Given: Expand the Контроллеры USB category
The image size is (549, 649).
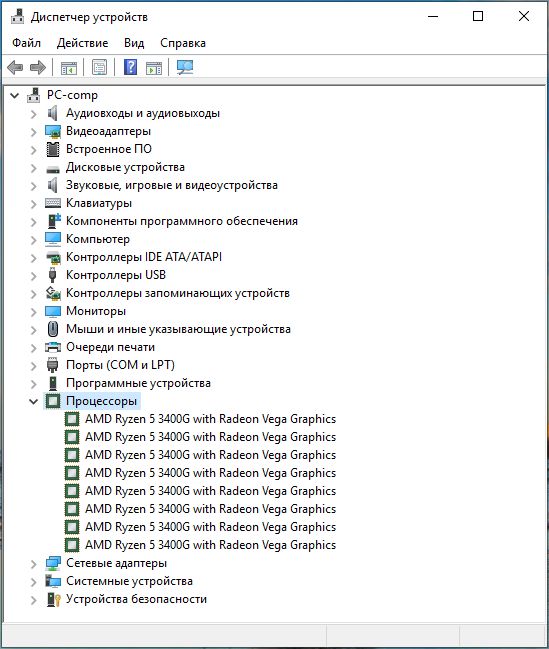Looking at the screenshot, I should (34, 276).
